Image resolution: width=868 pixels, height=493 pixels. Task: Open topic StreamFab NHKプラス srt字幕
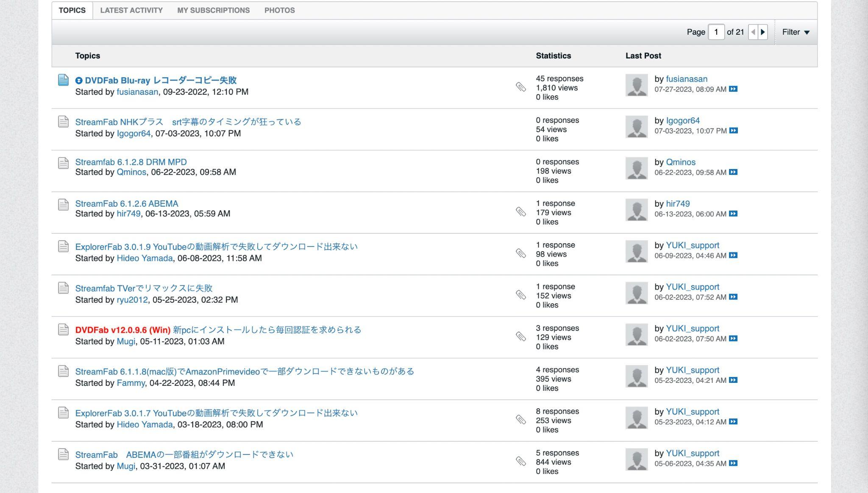pos(188,122)
